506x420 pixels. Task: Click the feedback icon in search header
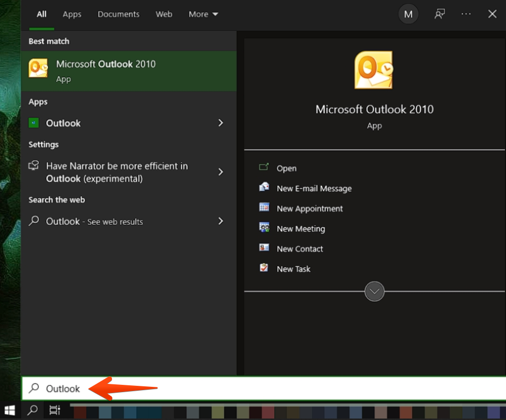(x=439, y=14)
